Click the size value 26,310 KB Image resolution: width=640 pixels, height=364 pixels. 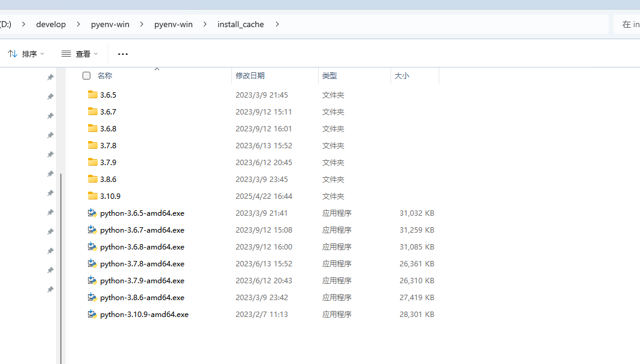[x=417, y=280]
